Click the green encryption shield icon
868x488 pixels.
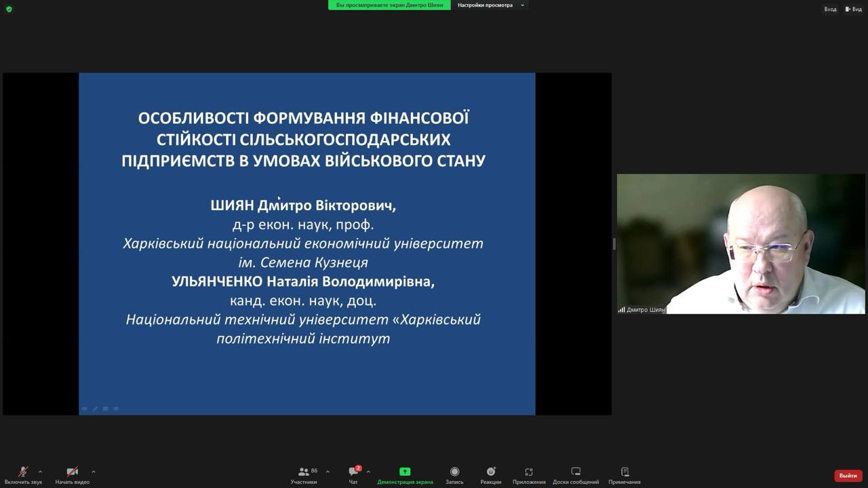pyautogui.click(x=9, y=9)
